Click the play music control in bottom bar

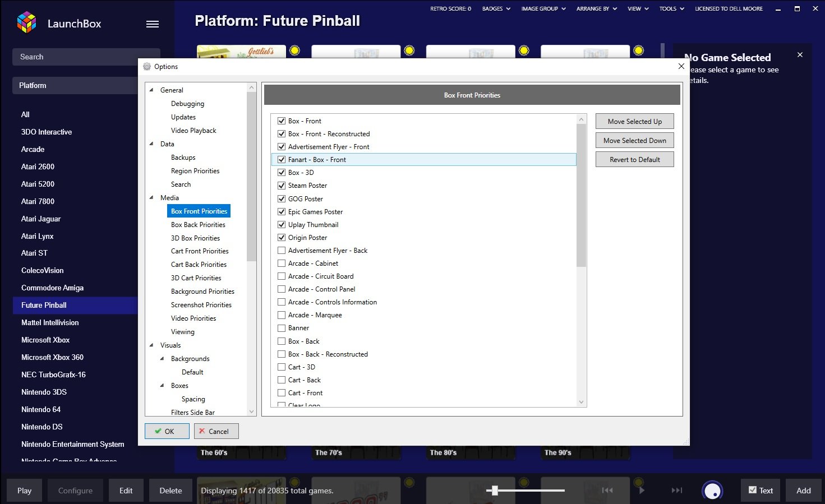(x=642, y=491)
